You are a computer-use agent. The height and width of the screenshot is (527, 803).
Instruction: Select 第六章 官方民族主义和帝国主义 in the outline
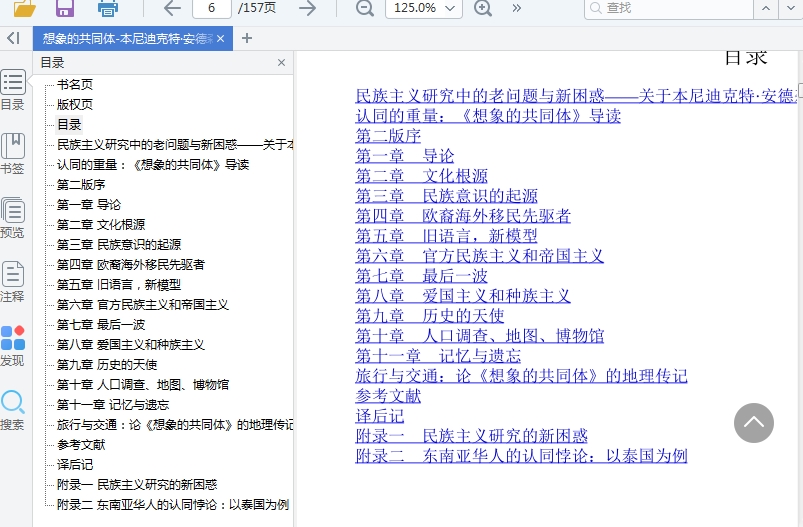[142, 304]
